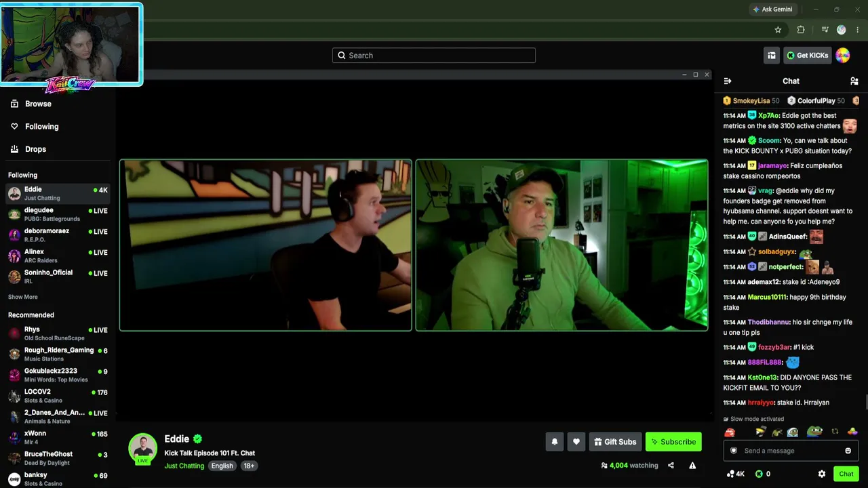Open chat settings gear

(822, 474)
